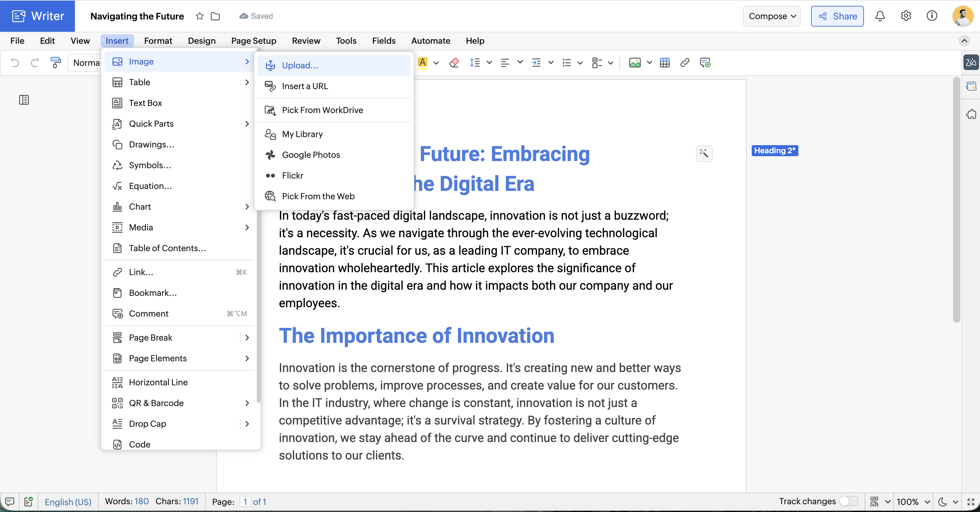This screenshot has width=980, height=512.
Task: Click the insert table toolbar icon
Action: pyautogui.click(x=664, y=63)
